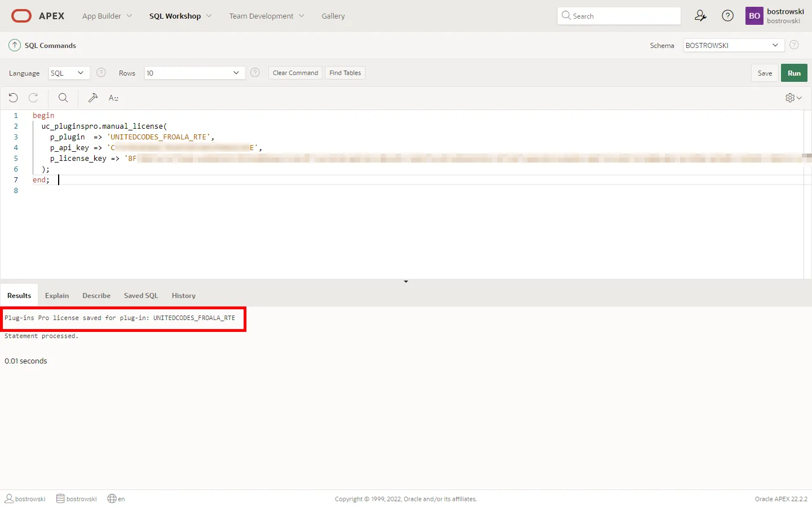The image size is (812, 508).
Task: Click the Search input field
Action: [619, 16]
